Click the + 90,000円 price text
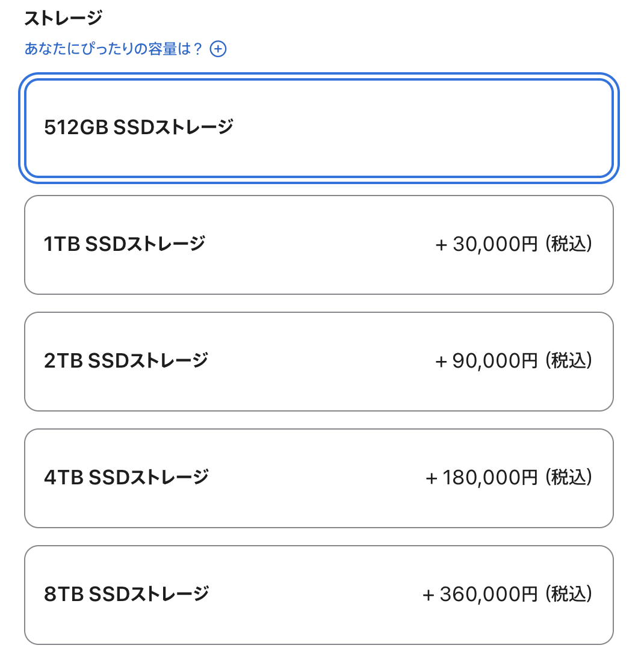Screen dimensions: 644x657 (x=486, y=361)
